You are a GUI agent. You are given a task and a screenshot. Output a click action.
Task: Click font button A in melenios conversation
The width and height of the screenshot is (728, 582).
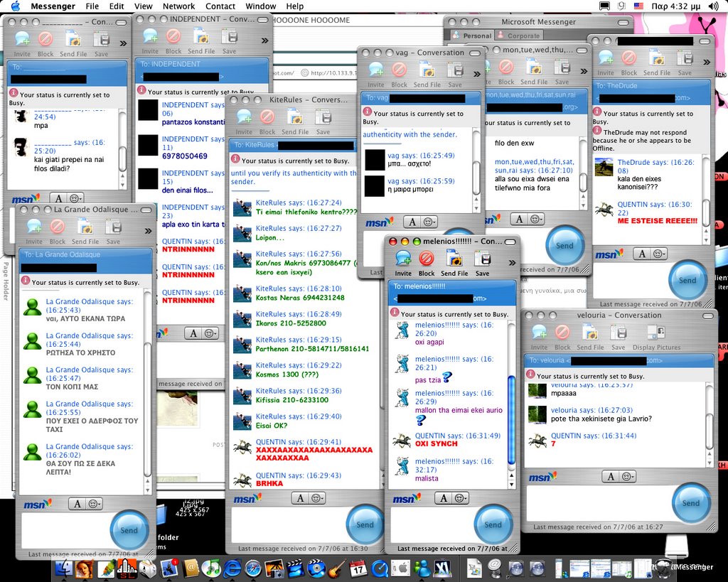(x=444, y=498)
